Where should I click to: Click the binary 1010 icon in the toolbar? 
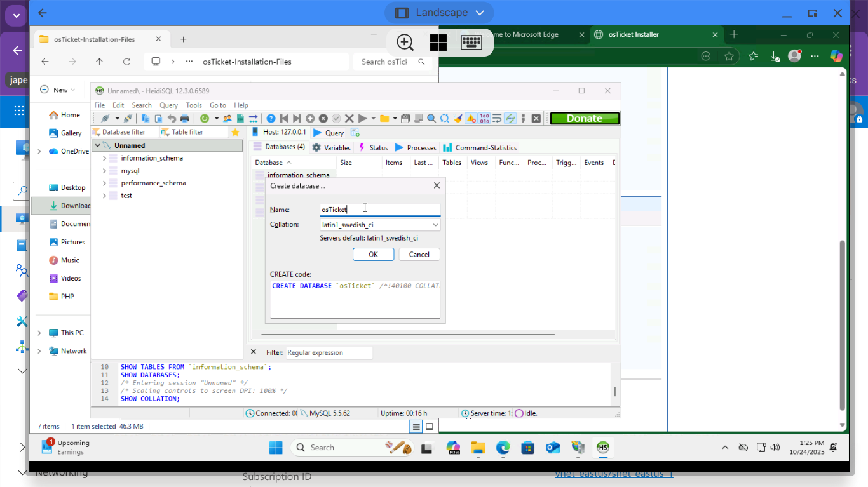484,118
